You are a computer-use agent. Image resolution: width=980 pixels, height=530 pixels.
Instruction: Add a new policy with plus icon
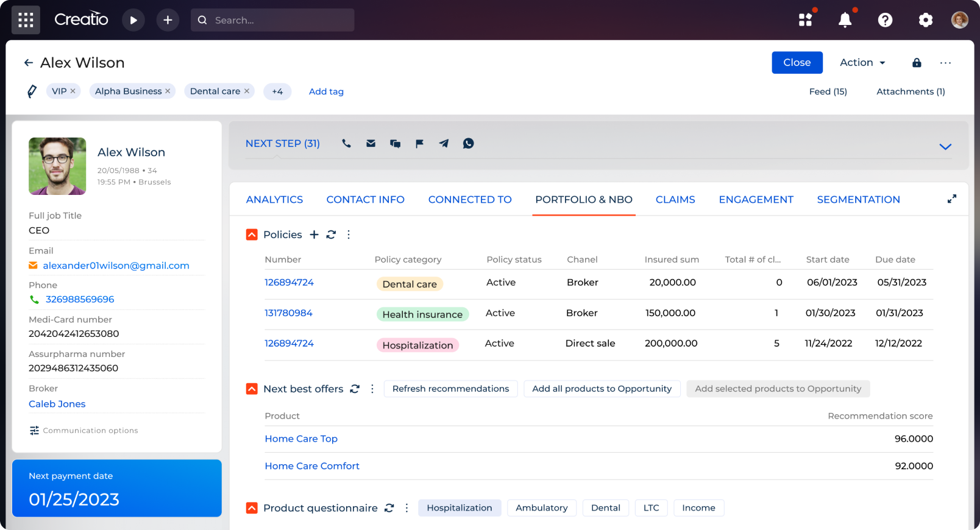pyautogui.click(x=314, y=235)
